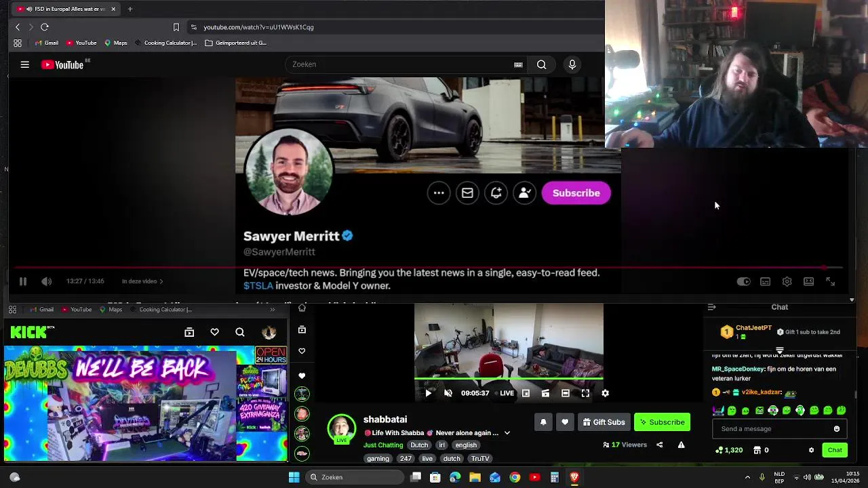The width and height of the screenshot is (868, 488).
Task: Jump to LIVE on Kick player
Action: [x=505, y=393]
